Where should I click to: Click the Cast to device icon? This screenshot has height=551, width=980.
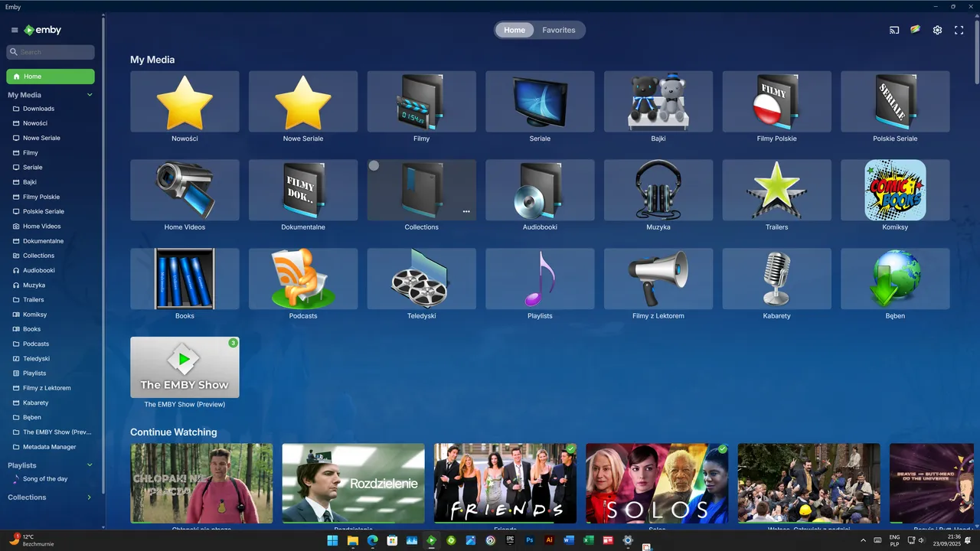[893, 30]
